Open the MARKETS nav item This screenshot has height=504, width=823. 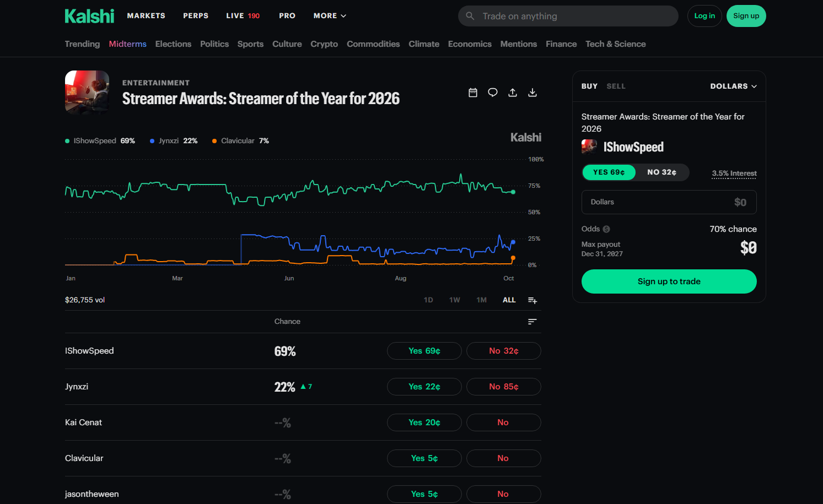click(146, 16)
